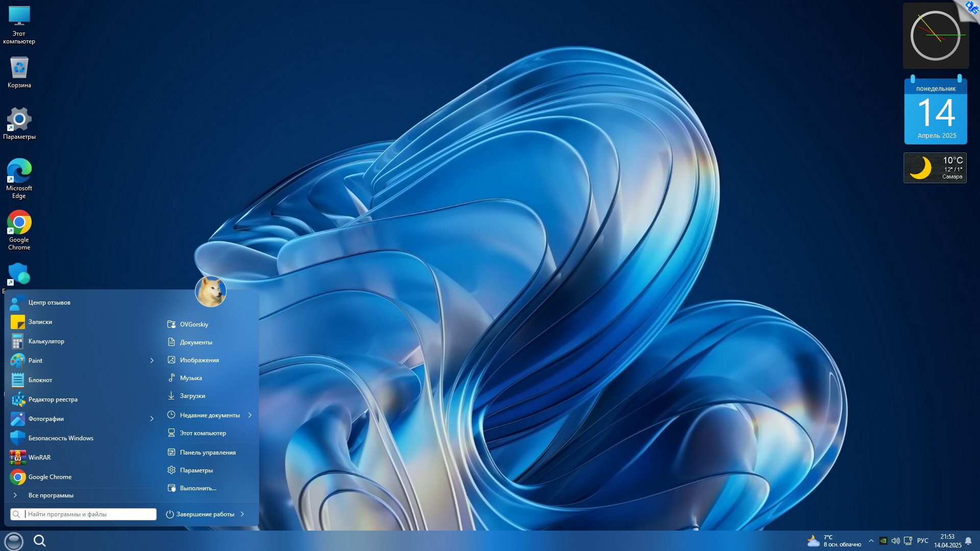Show hidden tray icons chevron
This screenshot has width=980, height=551.
tap(871, 541)
